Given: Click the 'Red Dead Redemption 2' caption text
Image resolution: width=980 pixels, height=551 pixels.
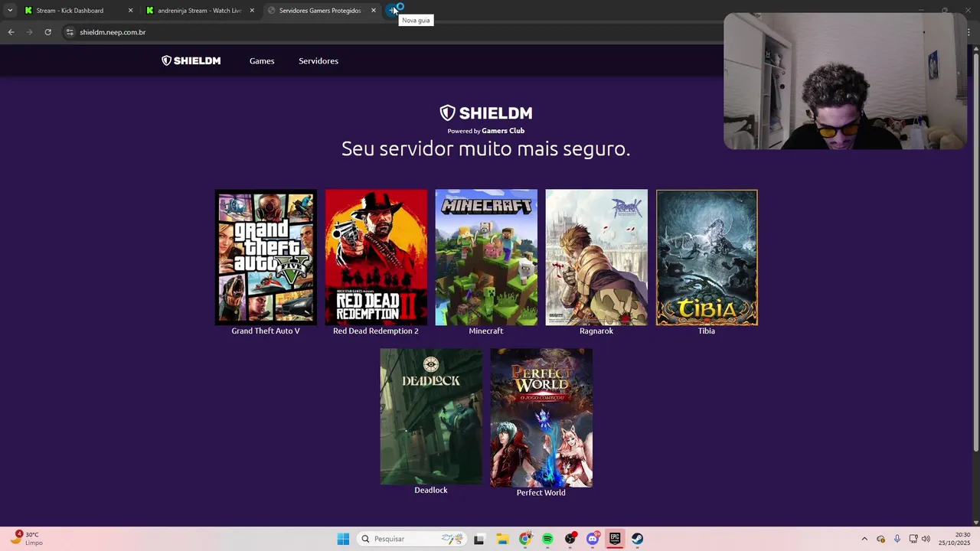Looking at the screenshot, I should [376, 331].
